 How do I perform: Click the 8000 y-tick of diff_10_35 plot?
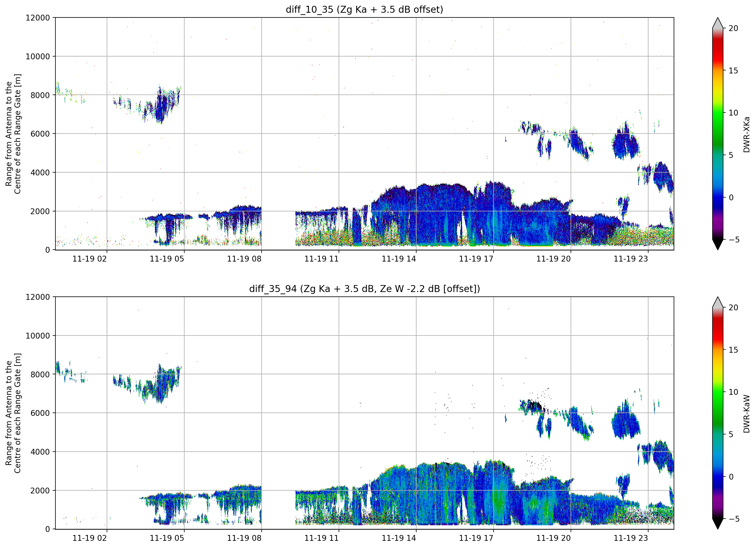40,95
